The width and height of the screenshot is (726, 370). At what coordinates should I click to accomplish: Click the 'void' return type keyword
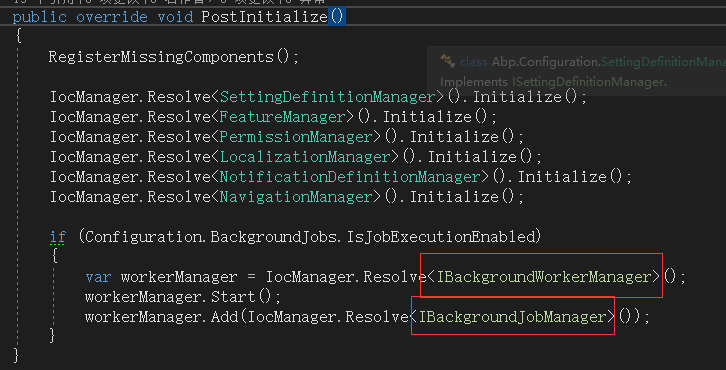(x=175, y=18)
